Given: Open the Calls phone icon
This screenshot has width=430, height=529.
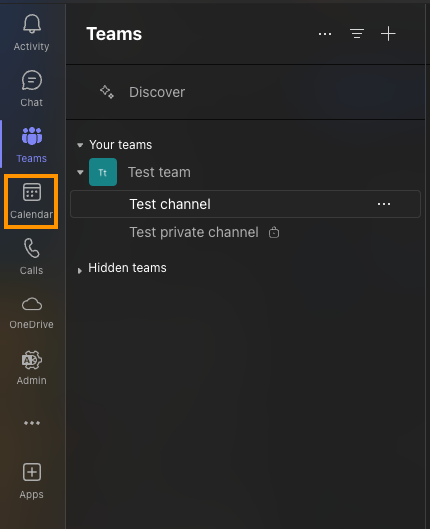Looking at the screenshot, I should coord(32,248).
